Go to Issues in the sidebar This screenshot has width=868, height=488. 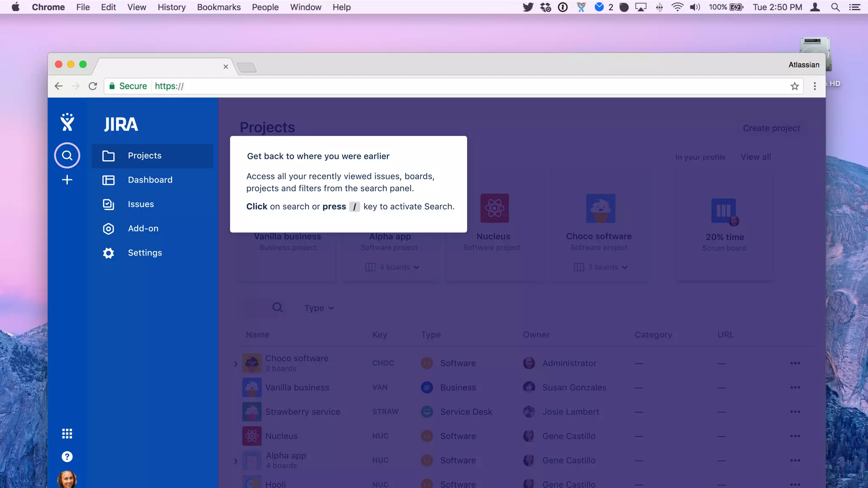pos(141,204)
